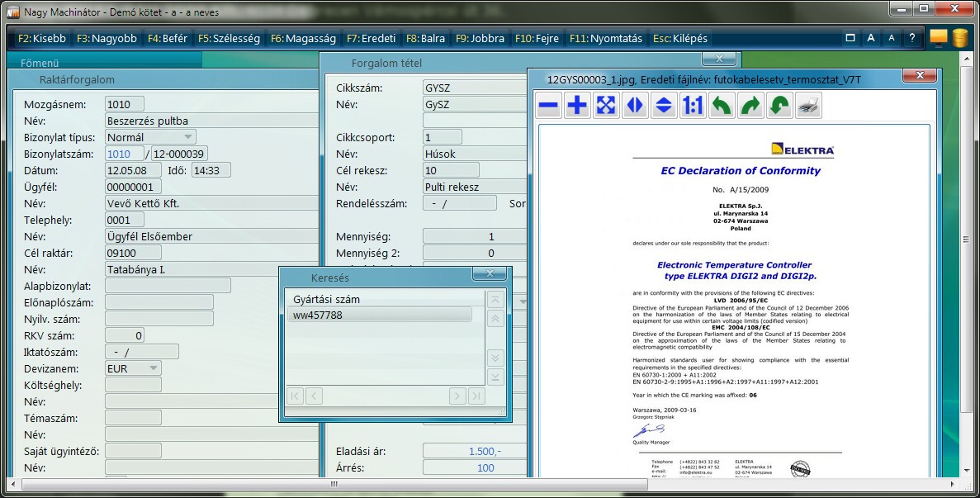Expand the Bizonylat típus dropdown
The height and width of the screenshot is (498, 980).
coord(188,137)
